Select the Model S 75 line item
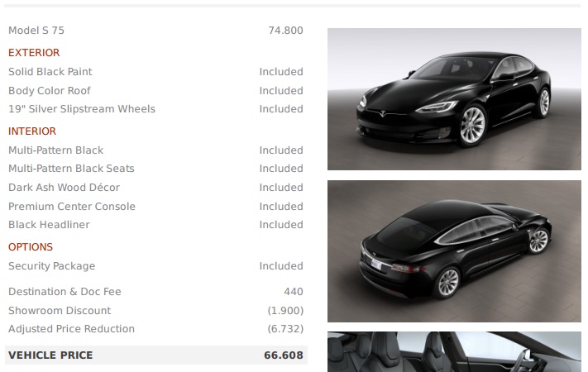The width and height of the screenshot is (588, 372). pos(155,31)
